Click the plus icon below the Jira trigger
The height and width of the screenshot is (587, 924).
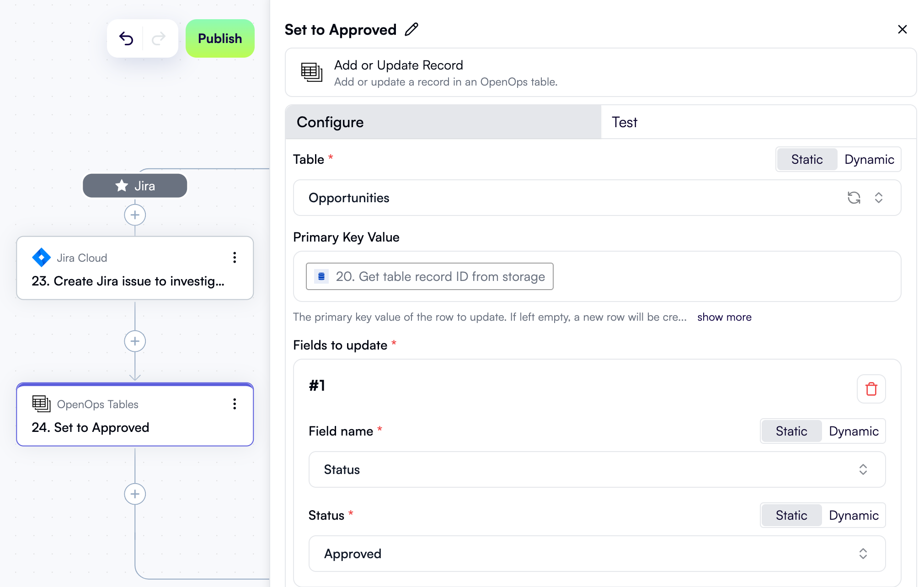pos(134,215)
